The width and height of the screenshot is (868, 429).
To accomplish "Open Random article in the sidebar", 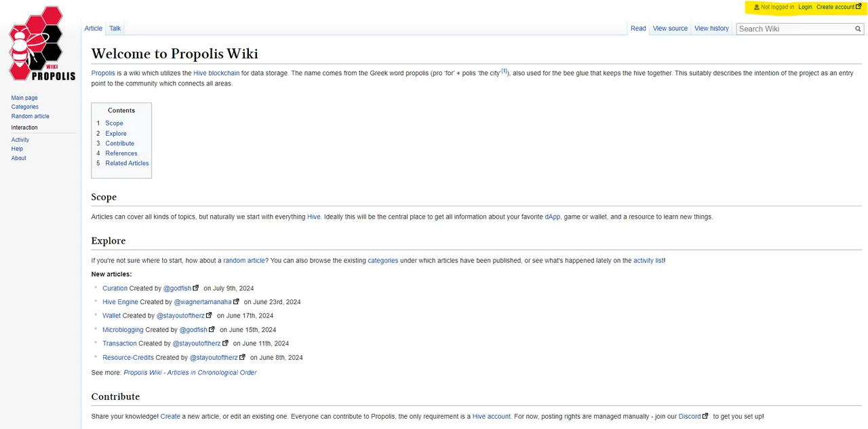I will coord(31,116).
